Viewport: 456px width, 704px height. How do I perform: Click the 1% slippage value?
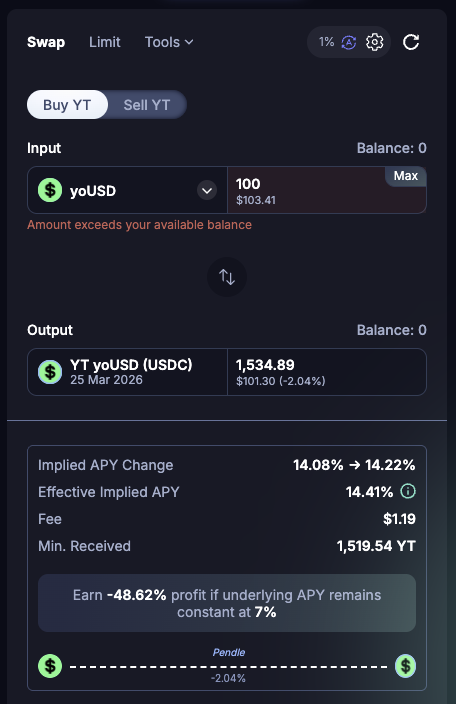pyautogui.click(x=326, y=42)
